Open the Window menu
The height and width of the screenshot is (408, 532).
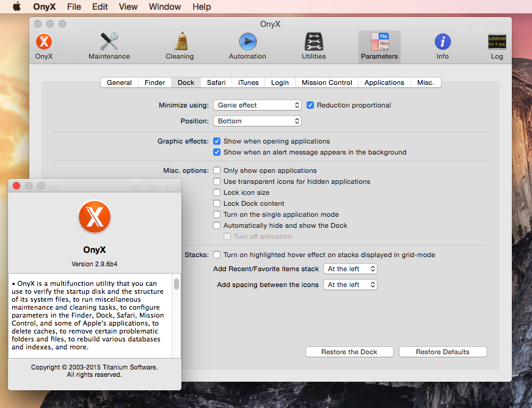(x=165, y=7)
